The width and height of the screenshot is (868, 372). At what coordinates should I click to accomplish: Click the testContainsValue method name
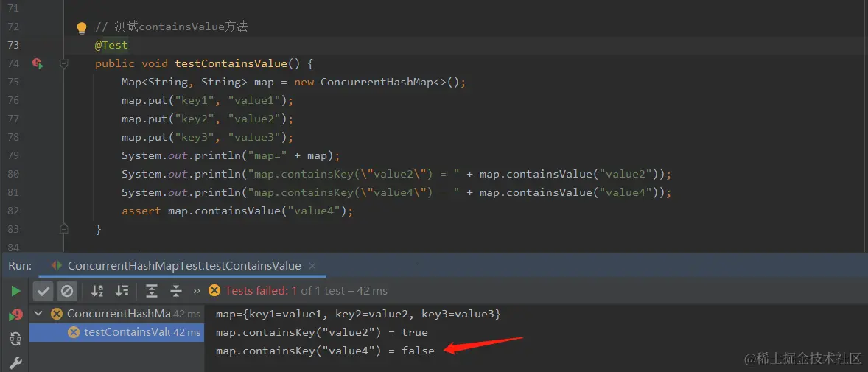point(231,63)
